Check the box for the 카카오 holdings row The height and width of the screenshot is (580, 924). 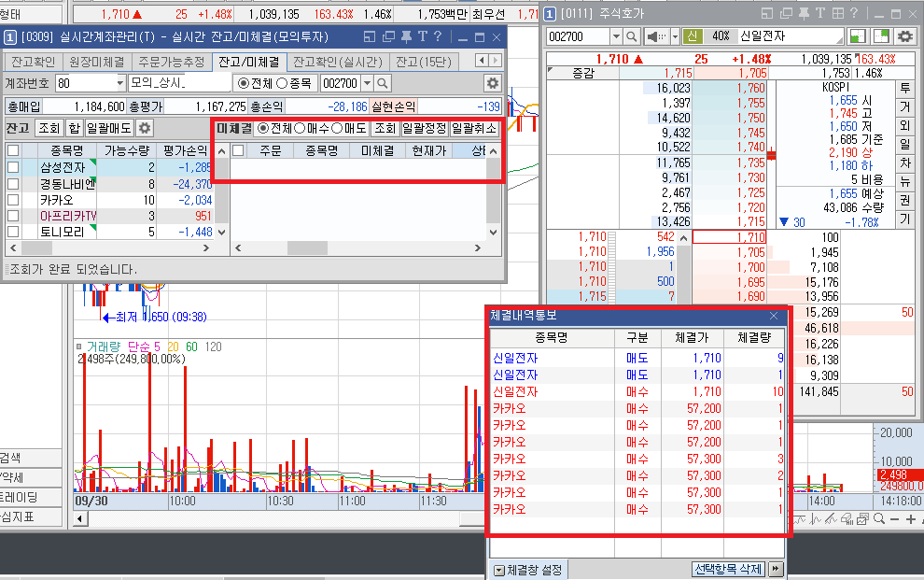point(13,200)
